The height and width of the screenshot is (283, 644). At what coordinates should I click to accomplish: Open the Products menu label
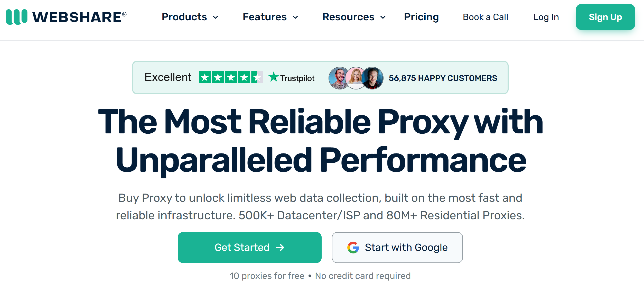coord(184,17)
